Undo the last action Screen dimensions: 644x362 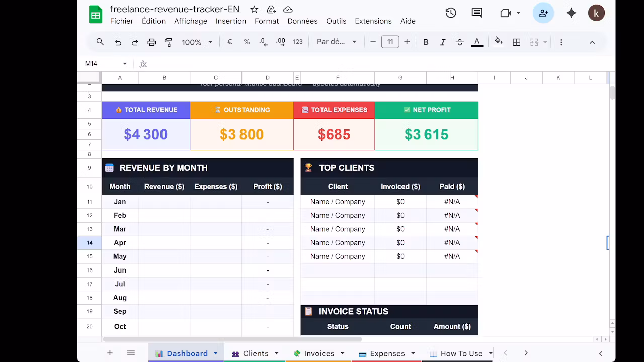click(x=118, y=42)
